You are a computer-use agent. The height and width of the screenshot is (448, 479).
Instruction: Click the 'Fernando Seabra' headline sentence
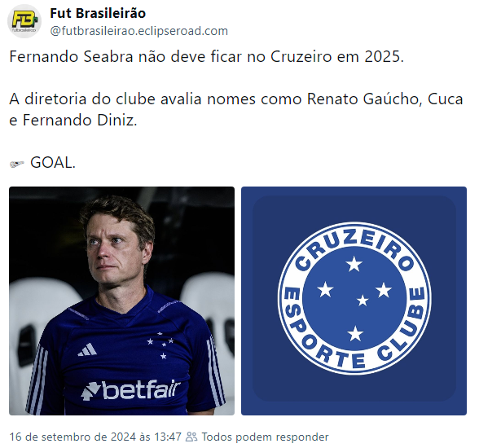pyautogui.click(x=207, y=56)
